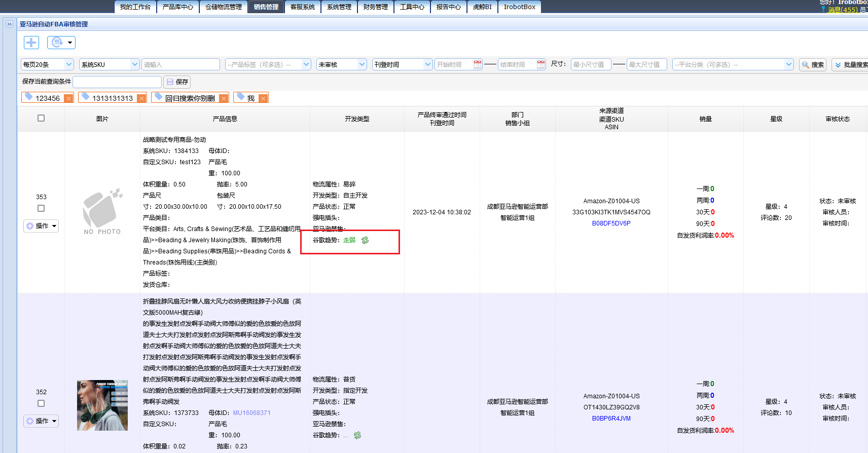Open the 财务管理 menu tab
The height and width of the screenshot is (453, 868).
(376, 7)
